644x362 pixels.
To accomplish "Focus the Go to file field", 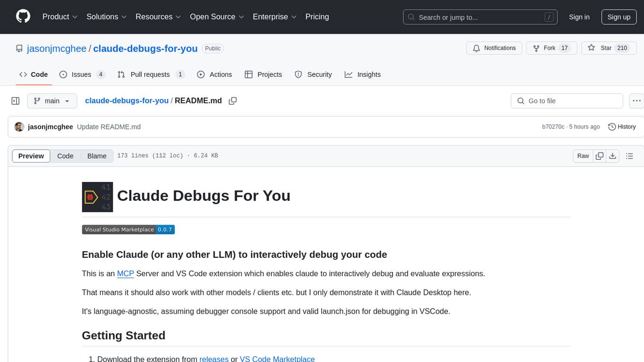I will (x=567, y=101).
